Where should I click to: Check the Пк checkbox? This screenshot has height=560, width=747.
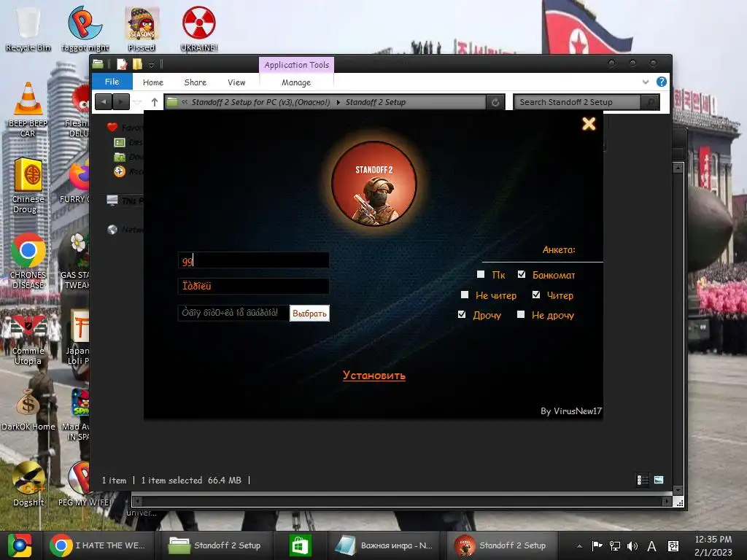tap(481, 274)
